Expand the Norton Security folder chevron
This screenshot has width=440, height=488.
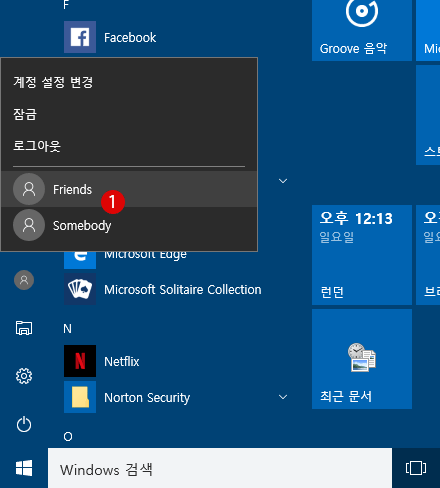[x=283, y=397]
